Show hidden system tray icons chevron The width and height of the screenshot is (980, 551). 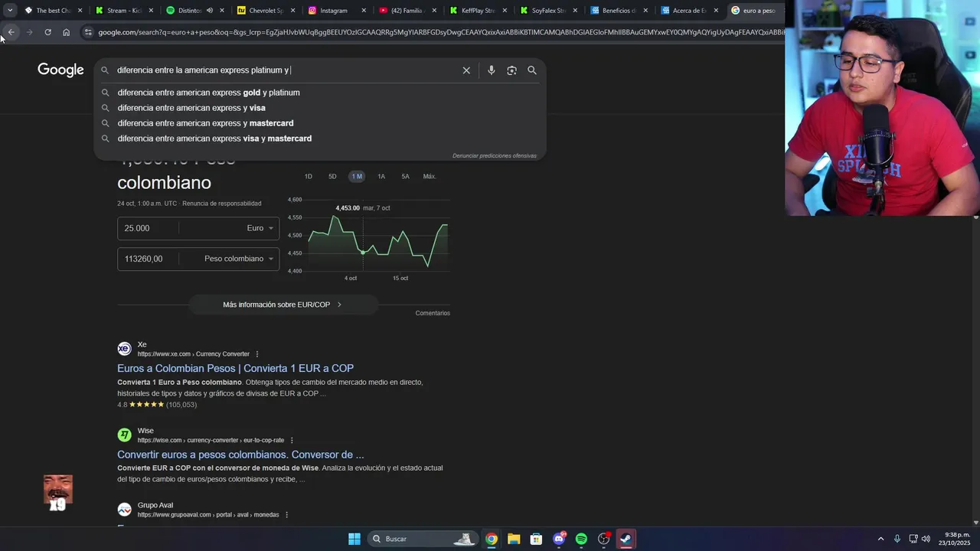click(880, 539)
